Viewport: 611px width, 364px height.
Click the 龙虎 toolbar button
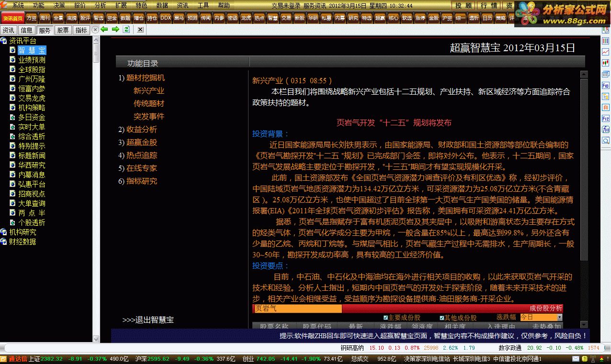point(246,18)
